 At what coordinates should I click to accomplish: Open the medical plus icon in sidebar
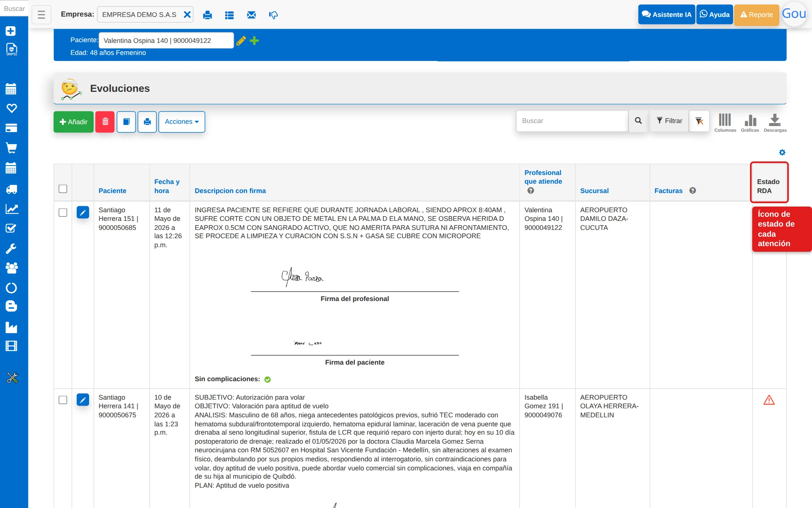pyautogui.click(x=11, y=31)
